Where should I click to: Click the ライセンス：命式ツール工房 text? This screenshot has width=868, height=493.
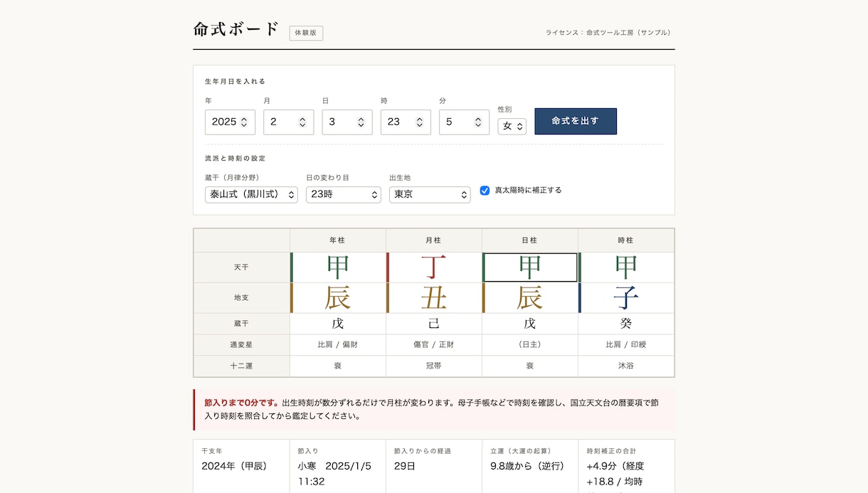click(610, 33)
